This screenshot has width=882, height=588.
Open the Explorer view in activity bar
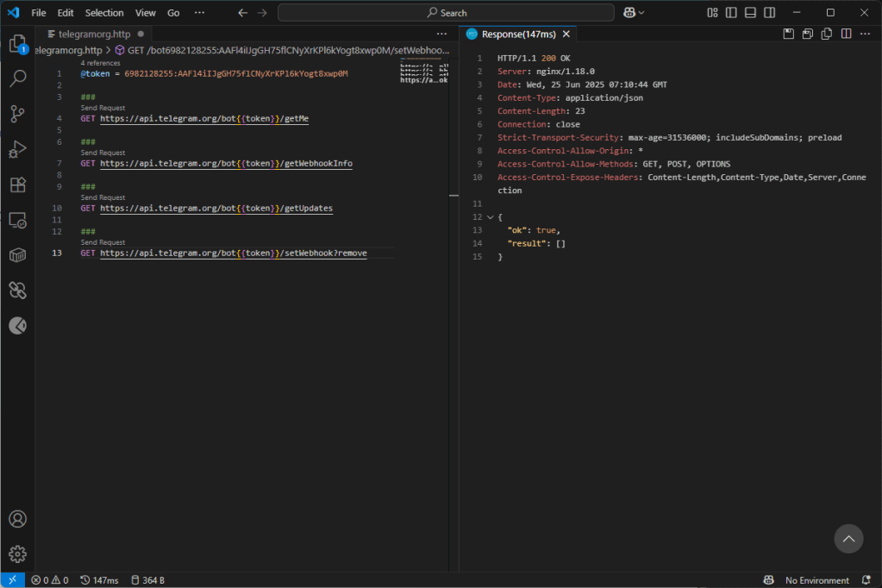(x=17, y=44)
